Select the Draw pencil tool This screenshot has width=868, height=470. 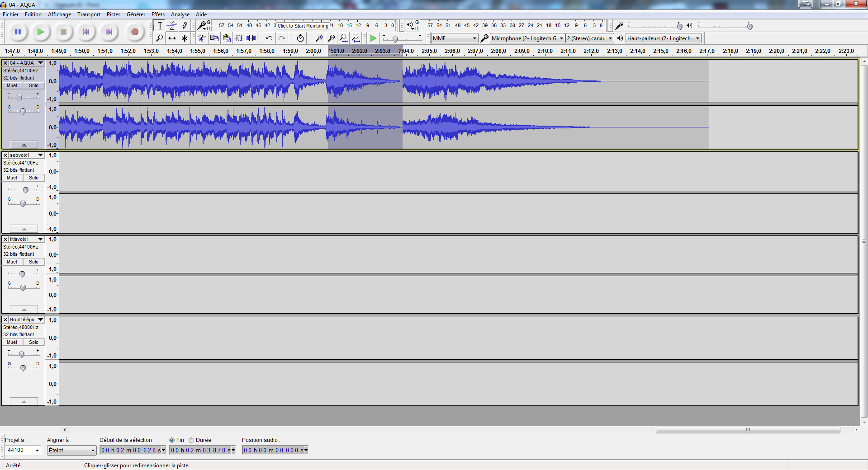coord(185,26)
